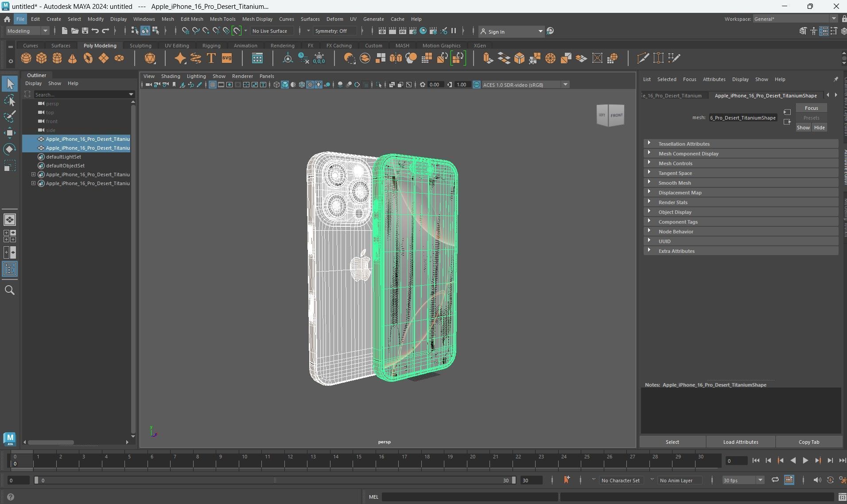
Task: Open Attribute Editor Focus menu
Action: [x=689, y=79]
